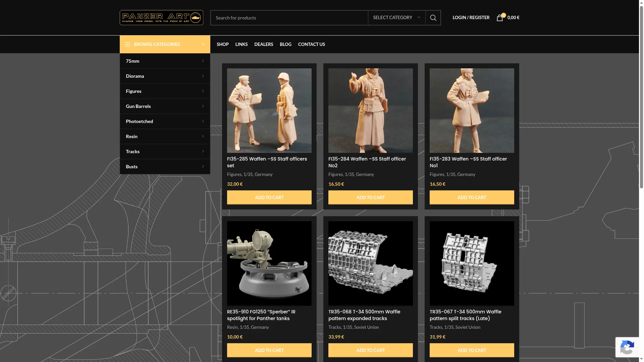Expand the Figures category arrow
644x362 pixels.
tap(203, 91)
